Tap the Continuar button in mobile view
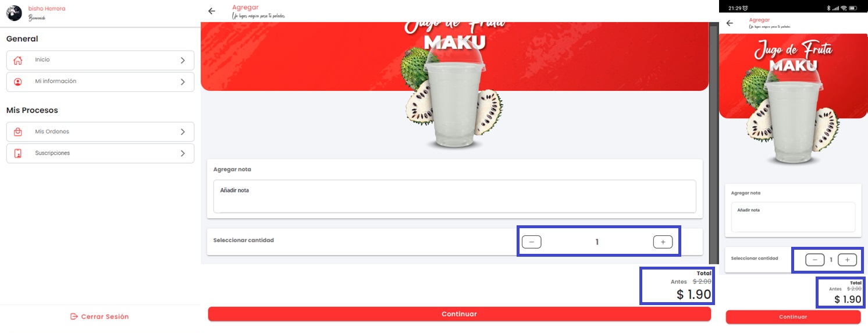The image size is (868, 333). click(793, 317)
